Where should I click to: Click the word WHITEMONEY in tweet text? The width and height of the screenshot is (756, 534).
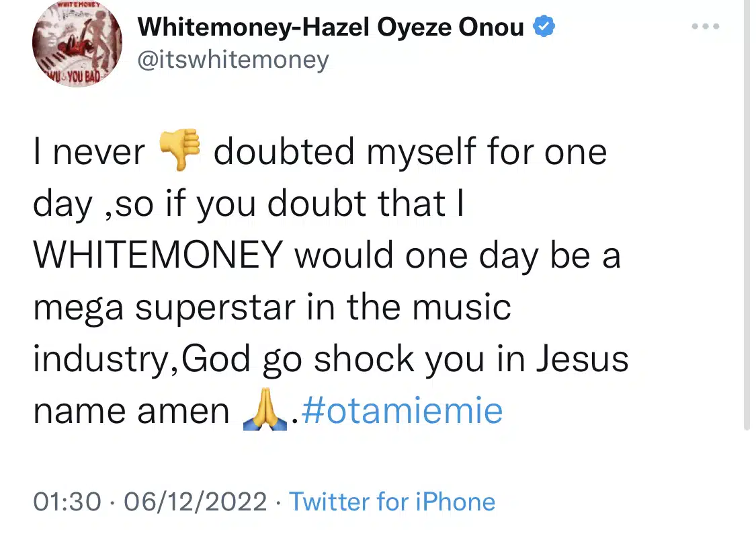point(158,255)
